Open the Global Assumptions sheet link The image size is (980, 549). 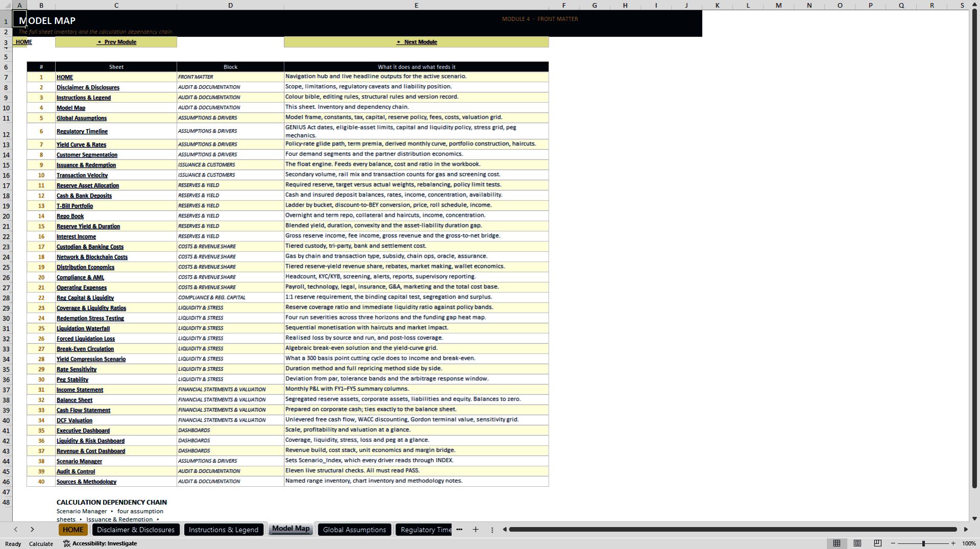(x=82, y=118)
